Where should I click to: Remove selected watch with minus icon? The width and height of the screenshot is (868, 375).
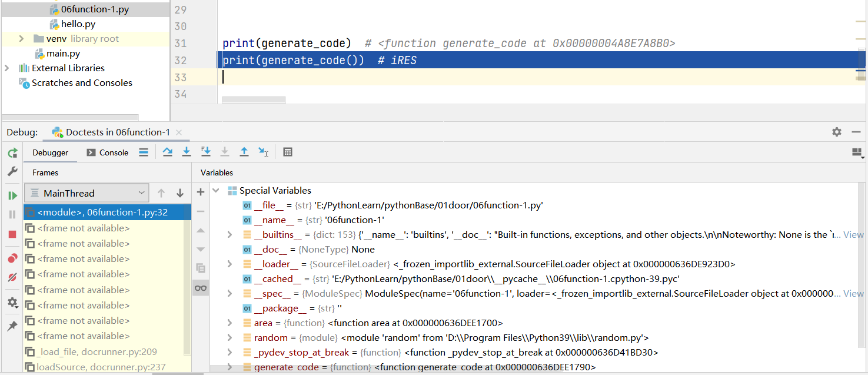pos(201,211)
